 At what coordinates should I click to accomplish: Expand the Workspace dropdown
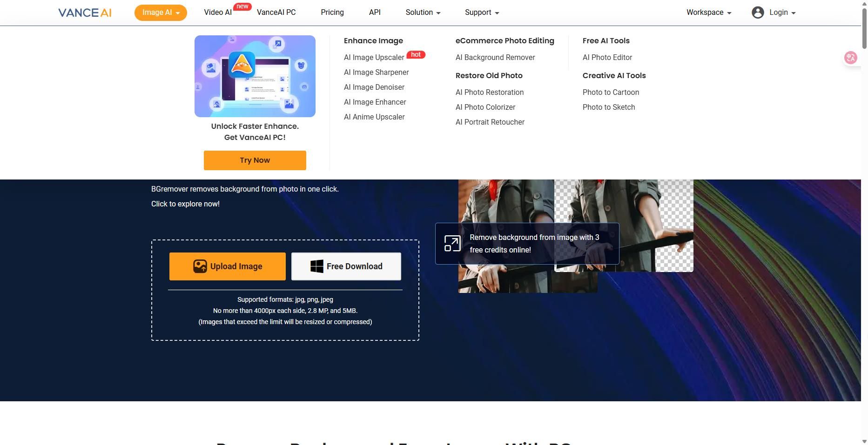pyautogui.click(x=709, y=13)
